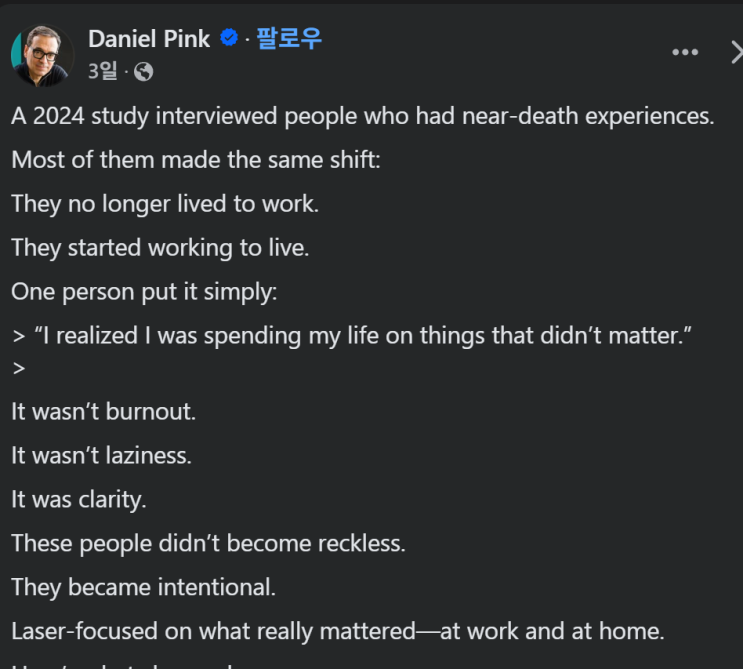The width and height of the screenshot is (743, 669).
Task: Open the 3일 timestamp link
Action: click(x=102, y=71)
